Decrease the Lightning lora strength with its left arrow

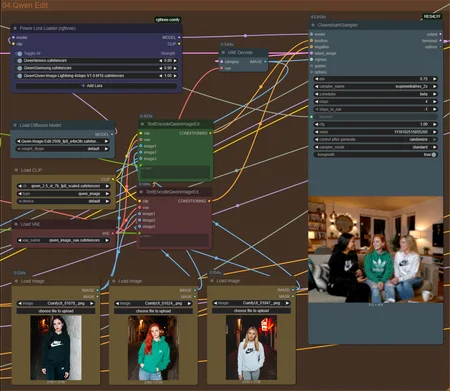tap(161, 76)
